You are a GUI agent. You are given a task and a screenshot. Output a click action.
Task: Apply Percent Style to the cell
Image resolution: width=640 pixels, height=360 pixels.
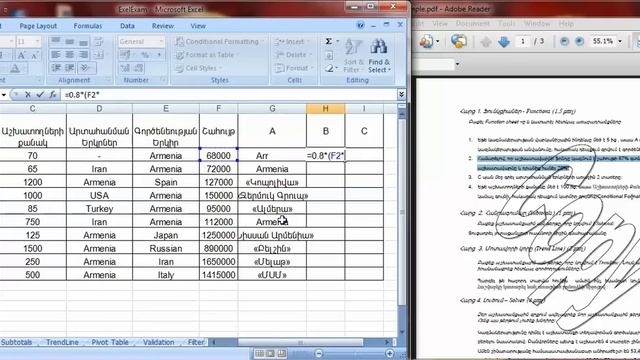[x=145, y=55]
